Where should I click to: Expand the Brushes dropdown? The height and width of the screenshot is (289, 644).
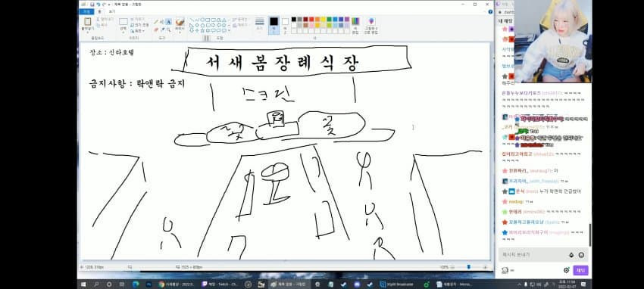point(180,25)
